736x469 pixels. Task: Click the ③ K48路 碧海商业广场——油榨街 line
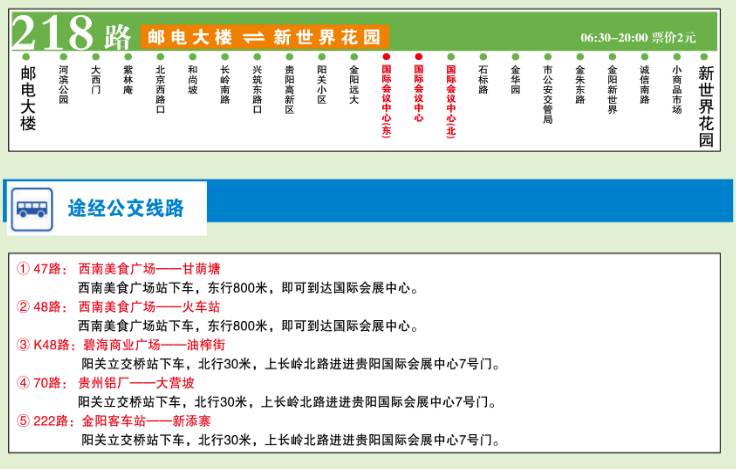click(x=121, y=345)
